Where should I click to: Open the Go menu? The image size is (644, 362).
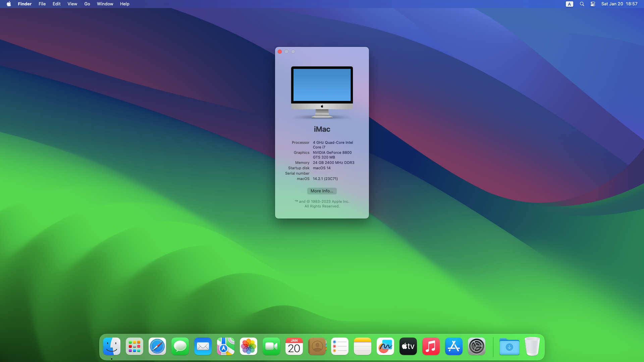click(x=87, y=4)
